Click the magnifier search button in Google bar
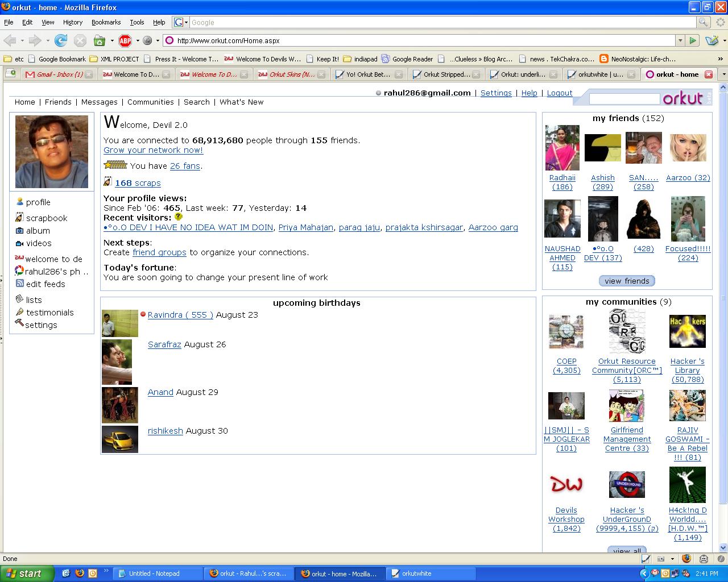The image size is (728, 582). [704, 22]
